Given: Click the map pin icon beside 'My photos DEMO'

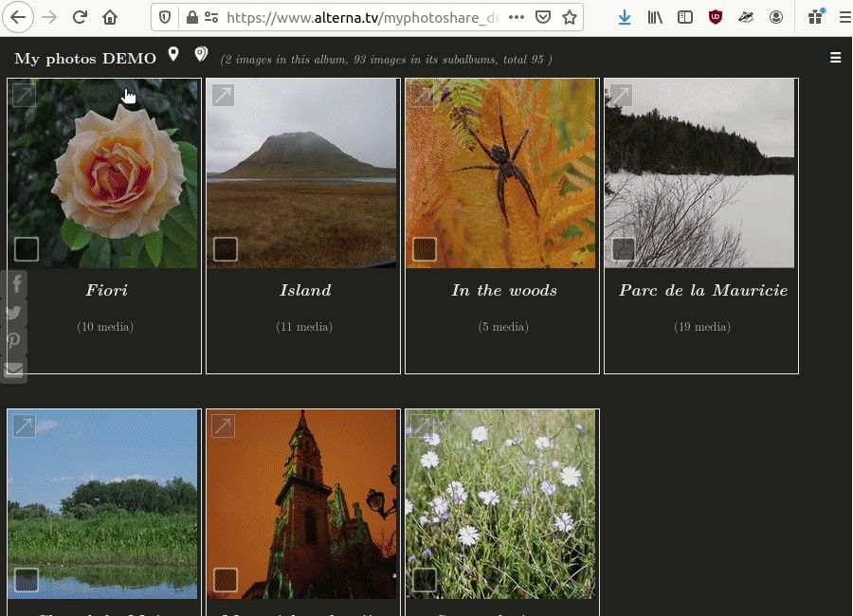Looking at the screenshot, I should click(173, 54).
